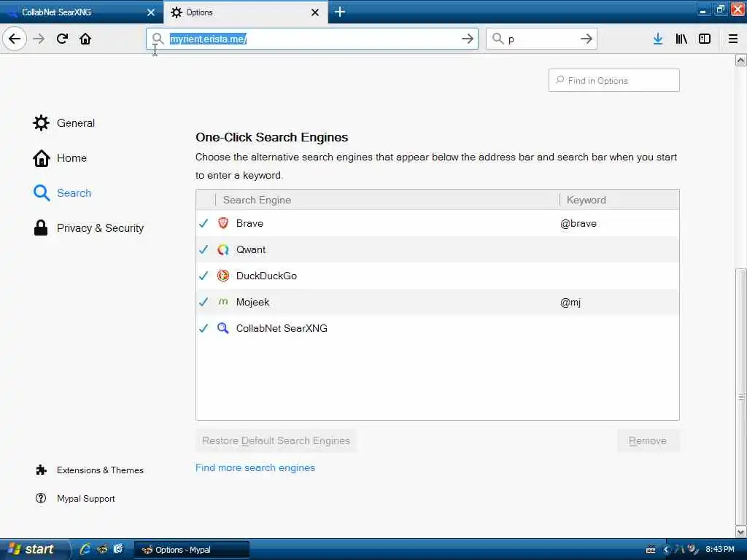The height and width of the screenshot is (560, 747).
Task: Click Restore Default Search Engines button
Action: pos(276,440)
